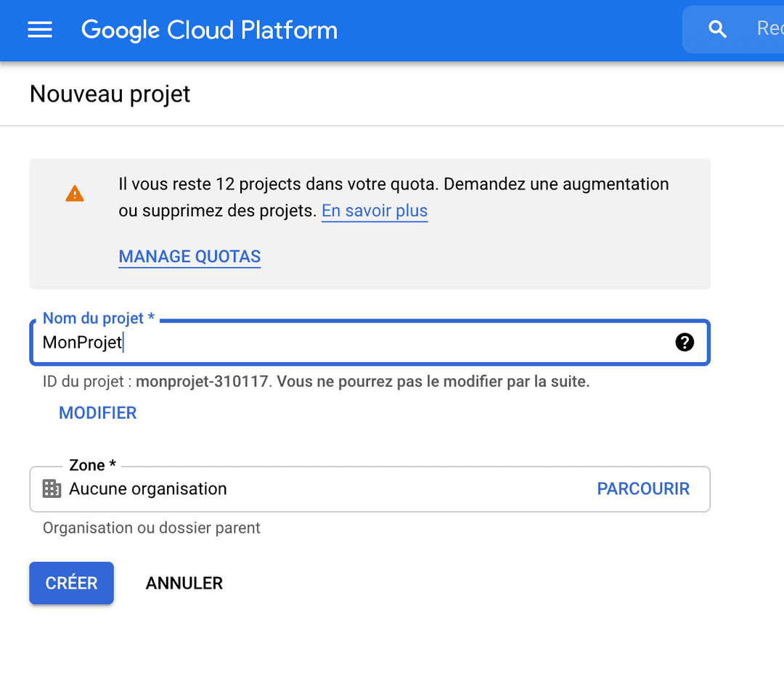The image size is (784, 675).
Task: Click the quota warning message text
Action: 393,197
